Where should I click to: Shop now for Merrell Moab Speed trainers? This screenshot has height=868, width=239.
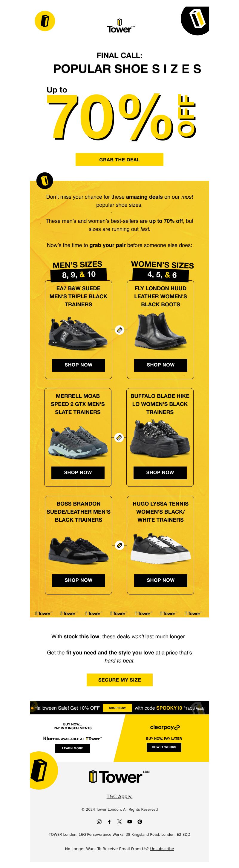coord(78,473)
